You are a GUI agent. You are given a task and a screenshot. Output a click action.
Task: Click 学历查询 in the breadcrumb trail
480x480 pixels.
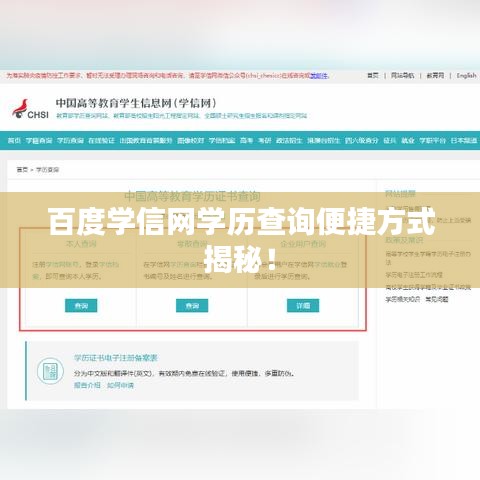(x=47, y=170)
